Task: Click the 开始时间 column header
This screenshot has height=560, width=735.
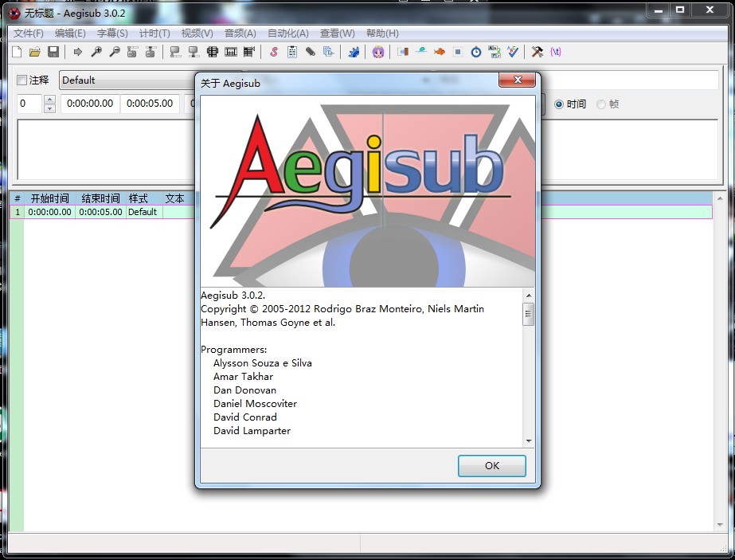Action: coord(49,198)
